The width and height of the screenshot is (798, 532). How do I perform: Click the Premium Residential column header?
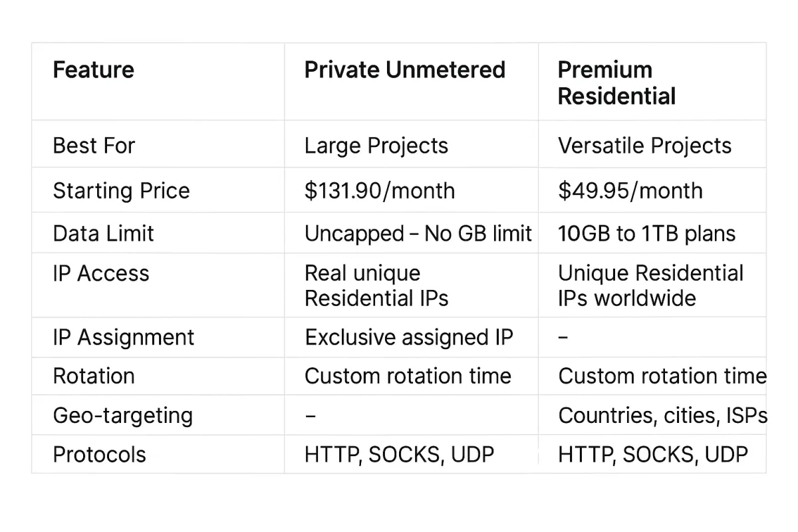pos(616,83)
